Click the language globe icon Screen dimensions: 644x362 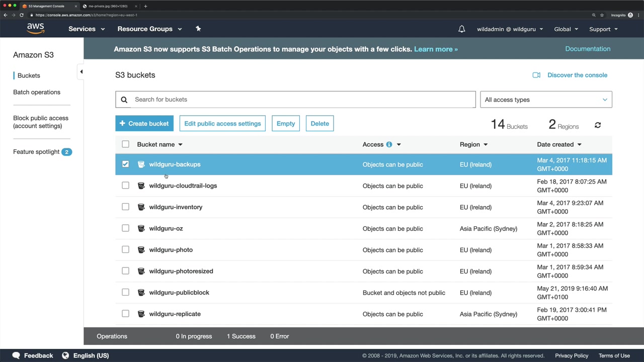[65, 355]
